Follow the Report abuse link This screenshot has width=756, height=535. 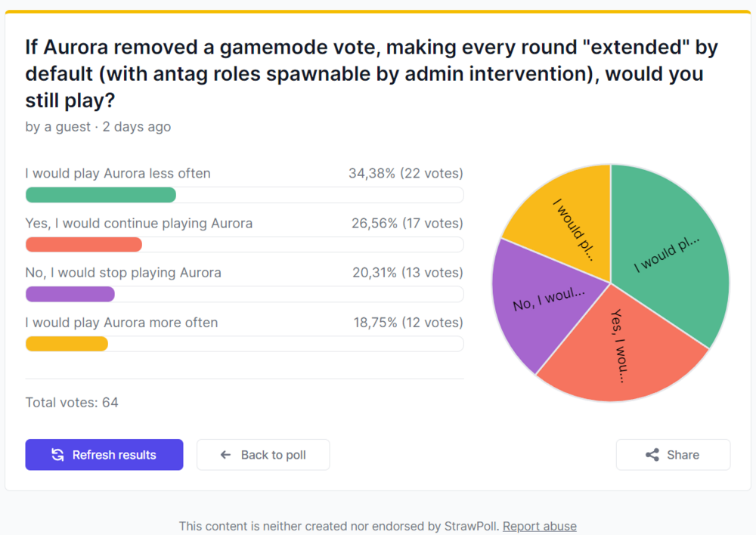point(539,526)
